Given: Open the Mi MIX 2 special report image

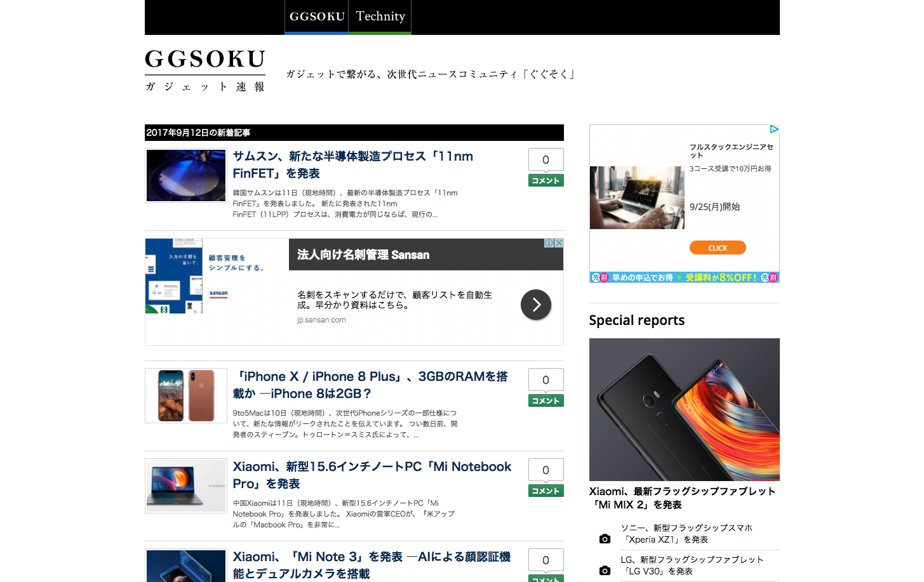Looking at the screenshot, I should click(x=685, y=409).
